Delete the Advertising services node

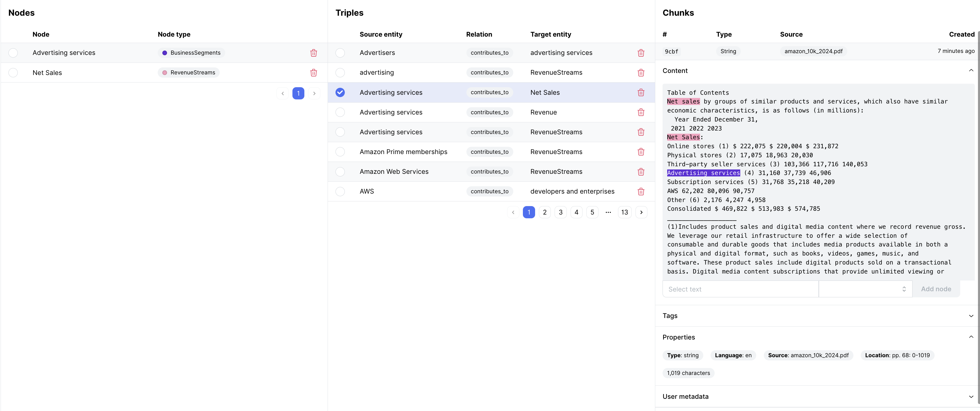(x=313, y=53)
